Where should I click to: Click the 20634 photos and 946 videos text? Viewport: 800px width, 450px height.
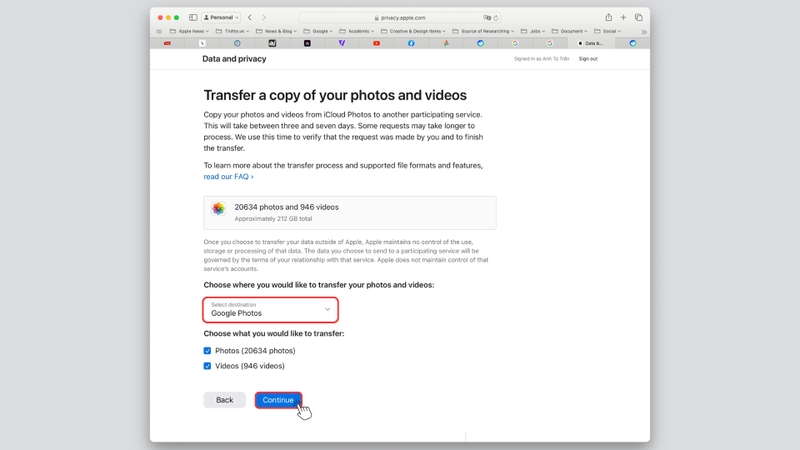tap(286, 207)
